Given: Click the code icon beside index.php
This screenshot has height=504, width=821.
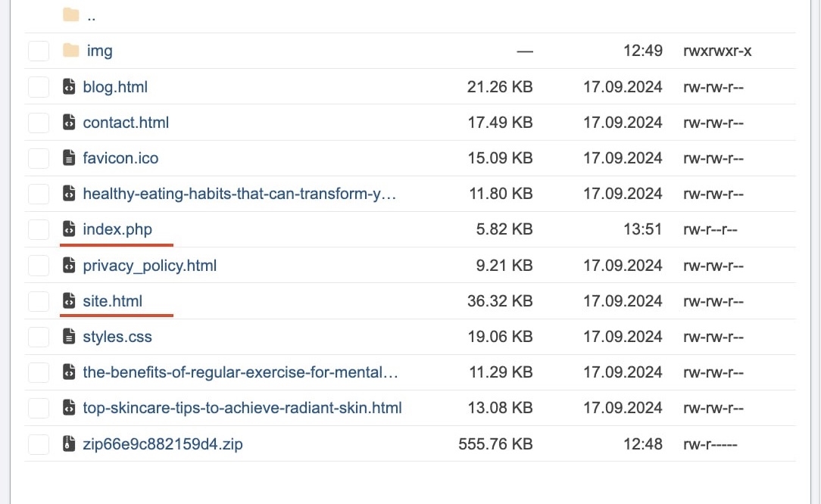Looking at the screenshot, I should click(69, 229).
